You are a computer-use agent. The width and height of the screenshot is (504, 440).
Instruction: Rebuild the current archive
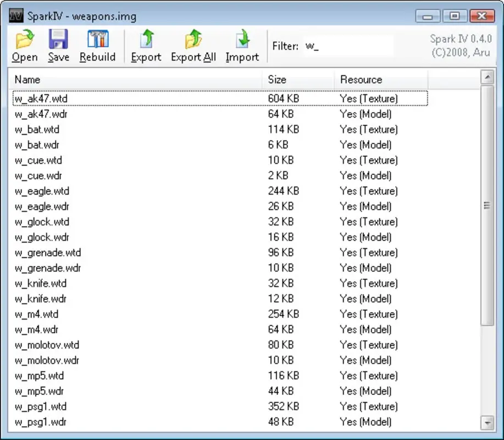97,45
